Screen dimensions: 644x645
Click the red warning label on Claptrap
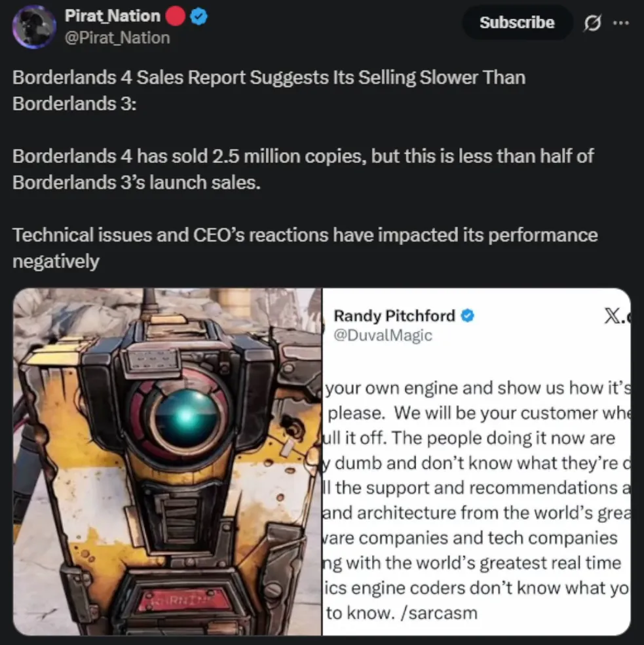click(x=185, y=599)
